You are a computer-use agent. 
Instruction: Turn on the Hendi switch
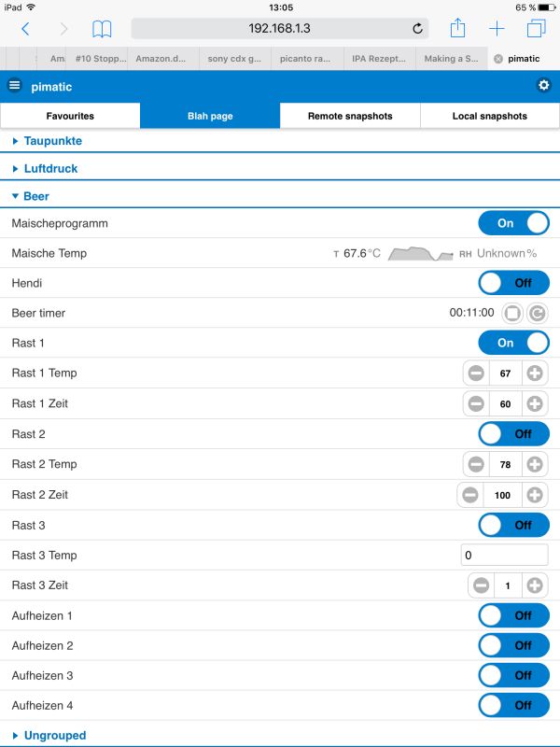coord(513,283)
